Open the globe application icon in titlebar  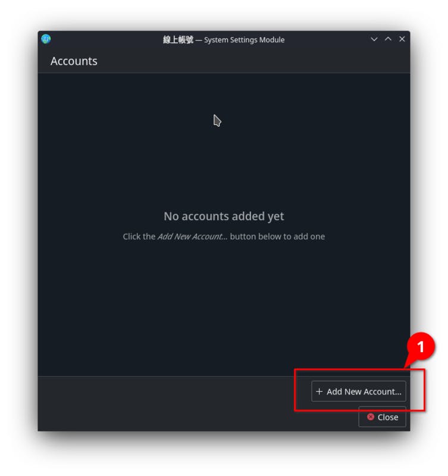(46, 39)
